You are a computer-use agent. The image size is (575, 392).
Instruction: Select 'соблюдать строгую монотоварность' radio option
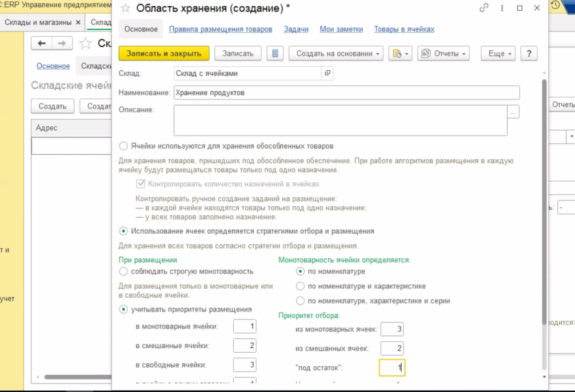click(x=123, y=271)
